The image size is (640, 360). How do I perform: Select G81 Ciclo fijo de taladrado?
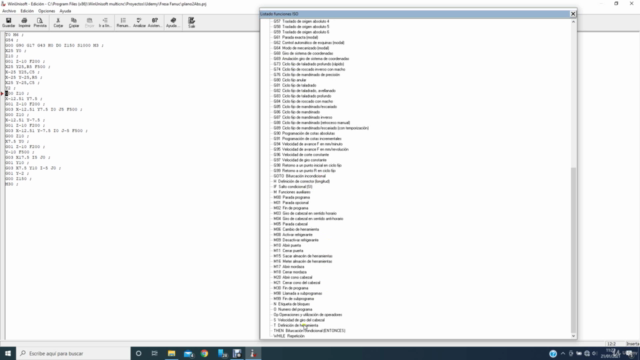[x=295, y=85]
